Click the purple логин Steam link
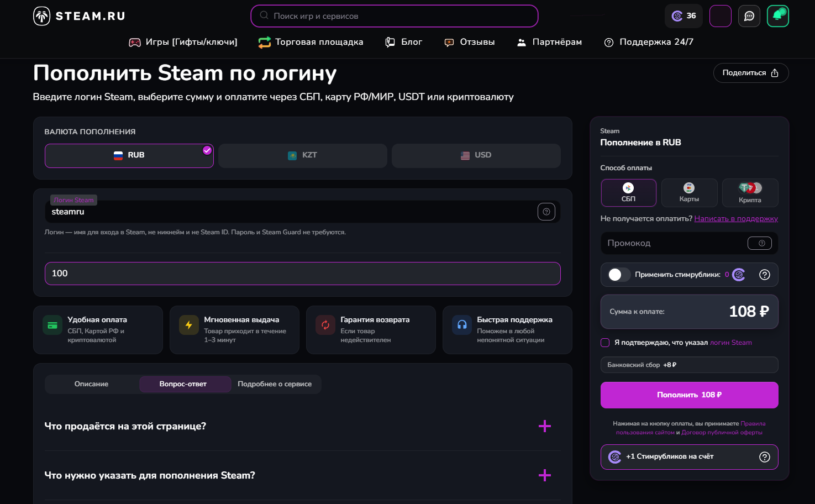Image resolution: width=815 pixels, height=504 pixels. point(731,343)
